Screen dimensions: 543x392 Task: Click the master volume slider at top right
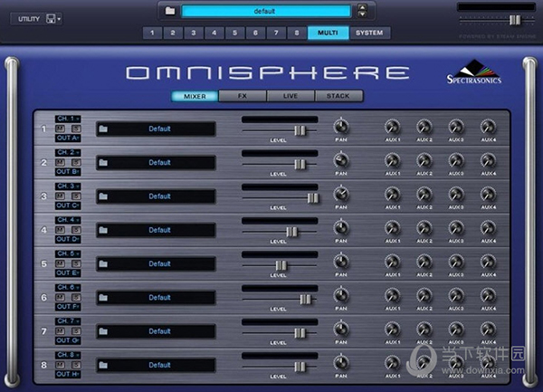click(x=515, y=20)
